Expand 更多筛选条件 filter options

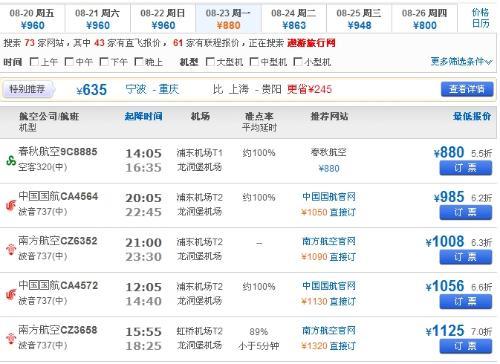461,61
